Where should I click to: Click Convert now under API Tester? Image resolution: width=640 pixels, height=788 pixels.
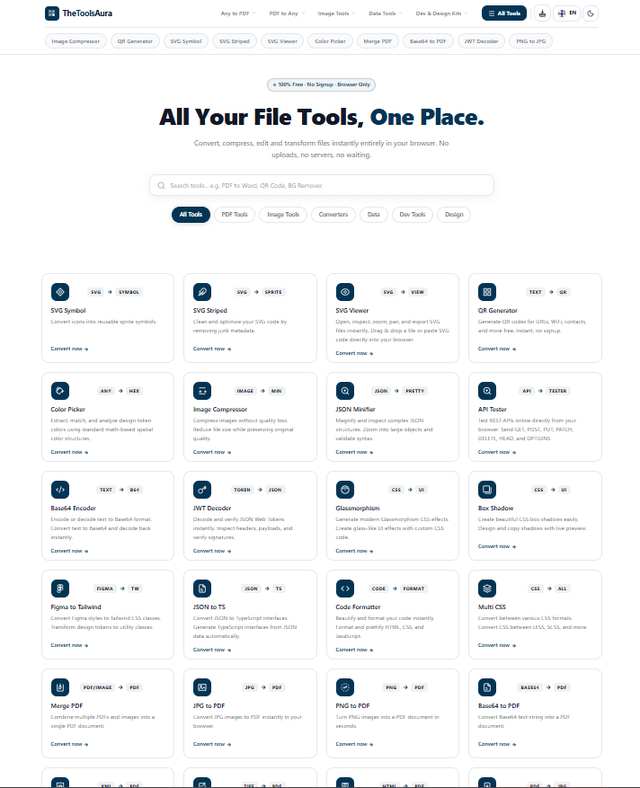tap(497, 452)
